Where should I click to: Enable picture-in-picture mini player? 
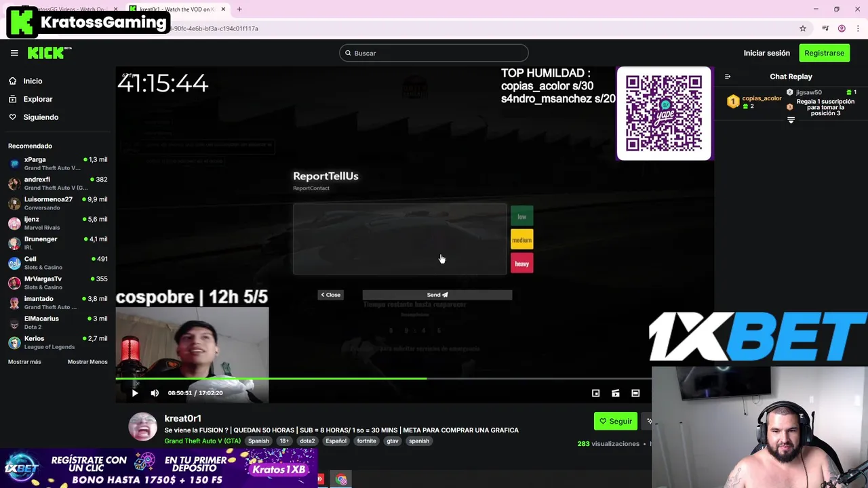click(595, 393)
